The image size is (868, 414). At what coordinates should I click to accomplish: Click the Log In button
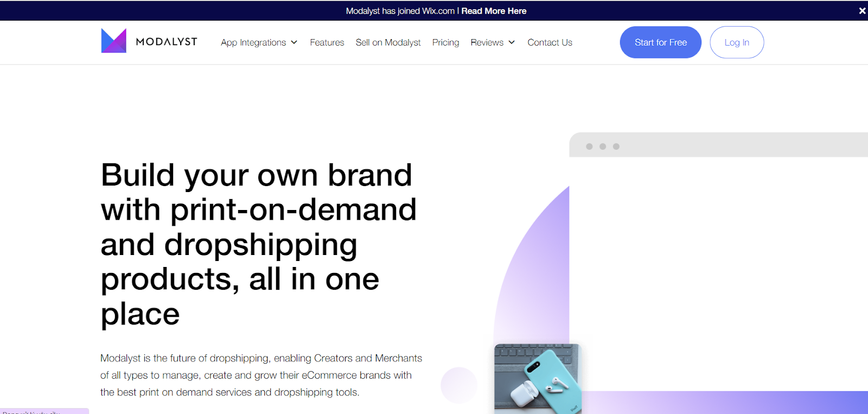coord(737,42)
